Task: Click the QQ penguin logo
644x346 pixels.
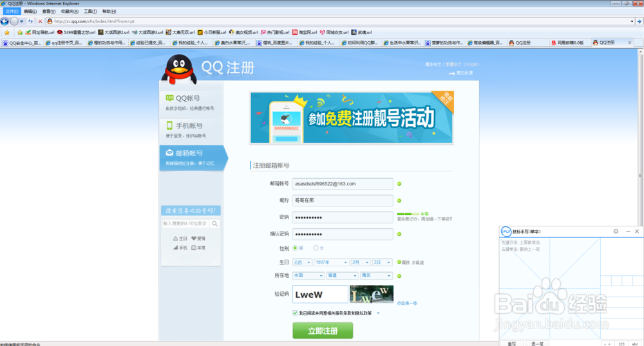Action: pos(178,69)
